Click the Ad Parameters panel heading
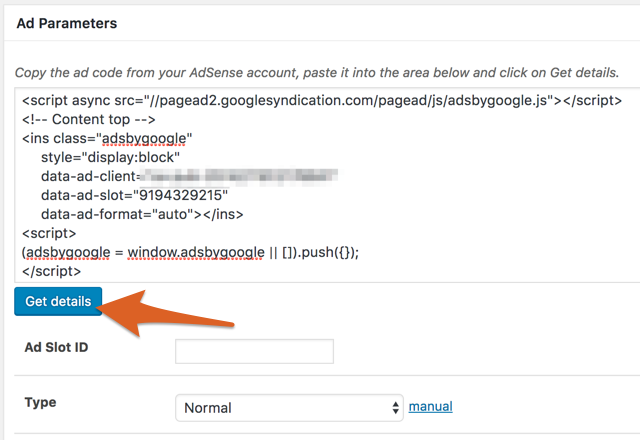 coord(67,22)
